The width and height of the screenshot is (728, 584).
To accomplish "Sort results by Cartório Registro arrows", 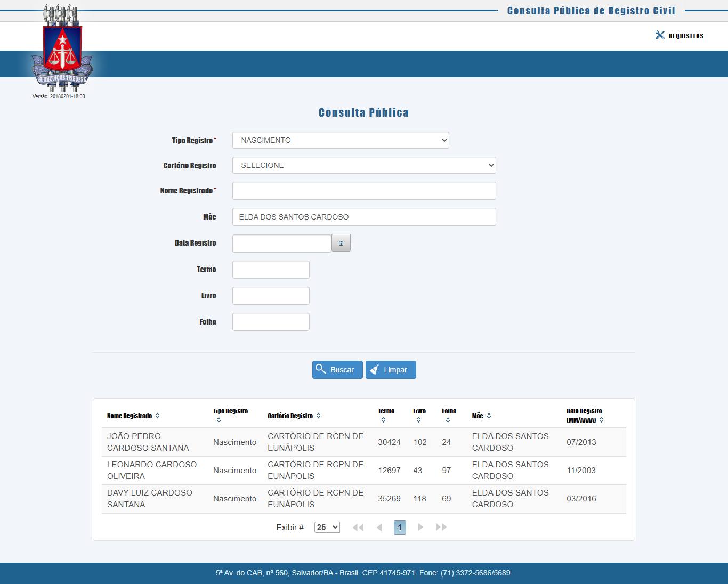I will (318, 416).
